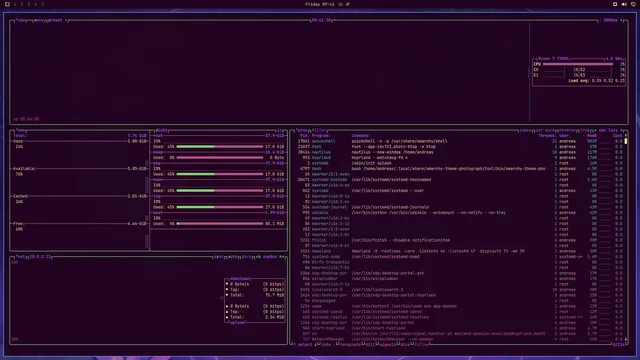This screenshot has height=360, width=640.
Task: Click root disk used 45% bar
Action: coord(220,147)
